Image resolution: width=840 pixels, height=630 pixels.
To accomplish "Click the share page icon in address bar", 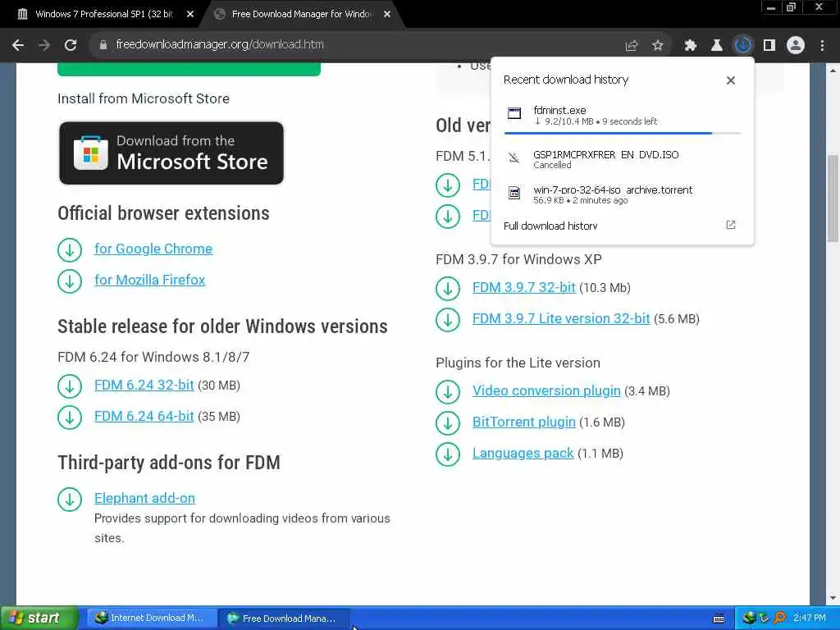I will click(x=632, y=46).
